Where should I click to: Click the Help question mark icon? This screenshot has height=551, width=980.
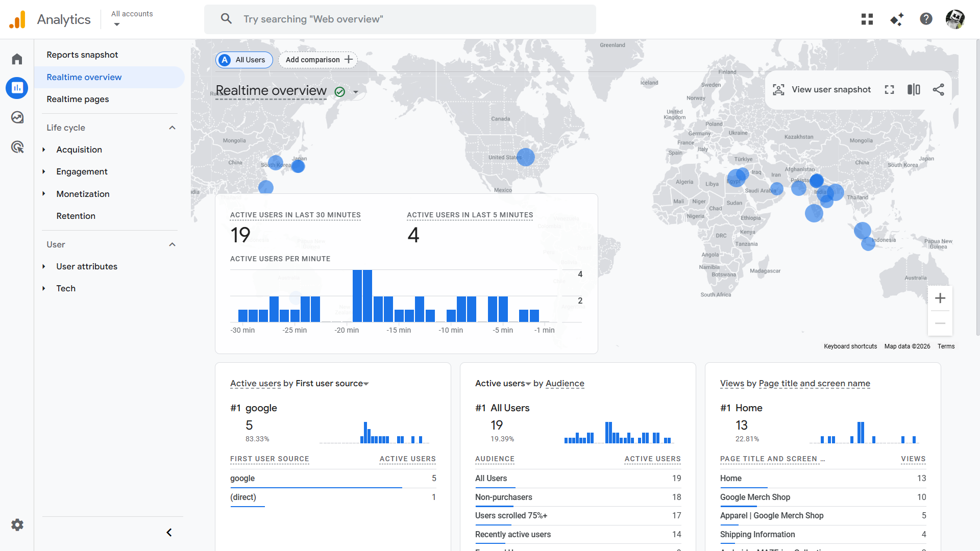pyautogui.click(x=926, y=19)
